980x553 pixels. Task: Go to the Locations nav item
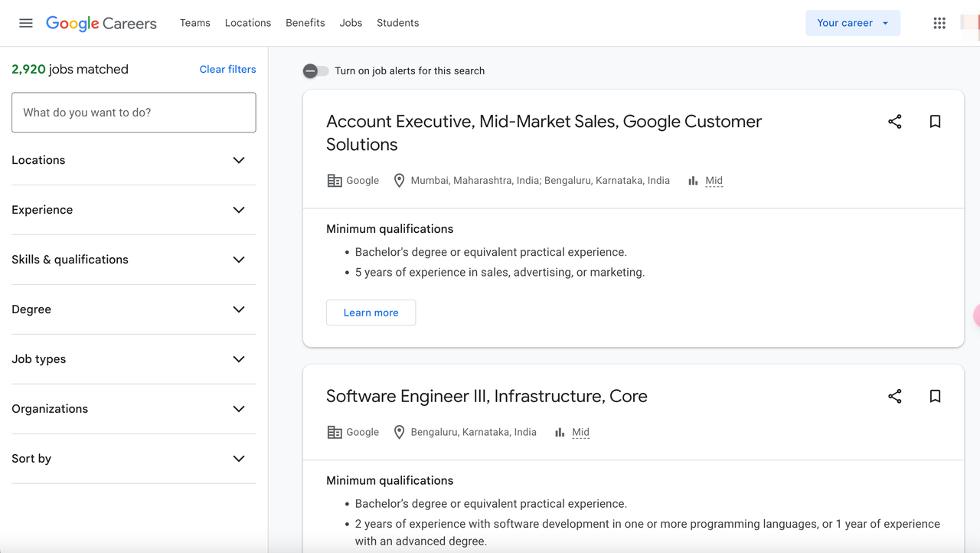point(248,23)
